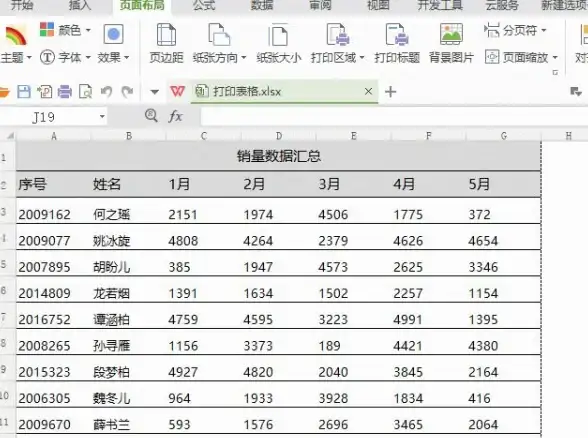Open the 分页符 page break menu
The width and height of the screenshot is (588, 438).
coord(515,30)
